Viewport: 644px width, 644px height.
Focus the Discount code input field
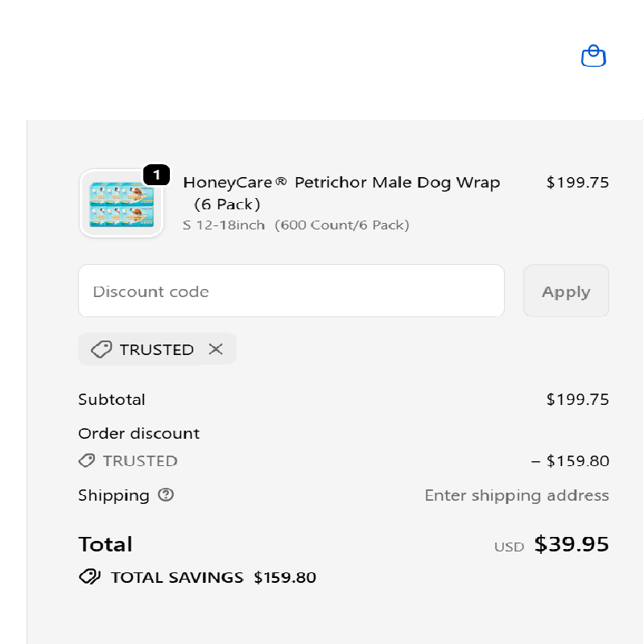tap(291, 291)
